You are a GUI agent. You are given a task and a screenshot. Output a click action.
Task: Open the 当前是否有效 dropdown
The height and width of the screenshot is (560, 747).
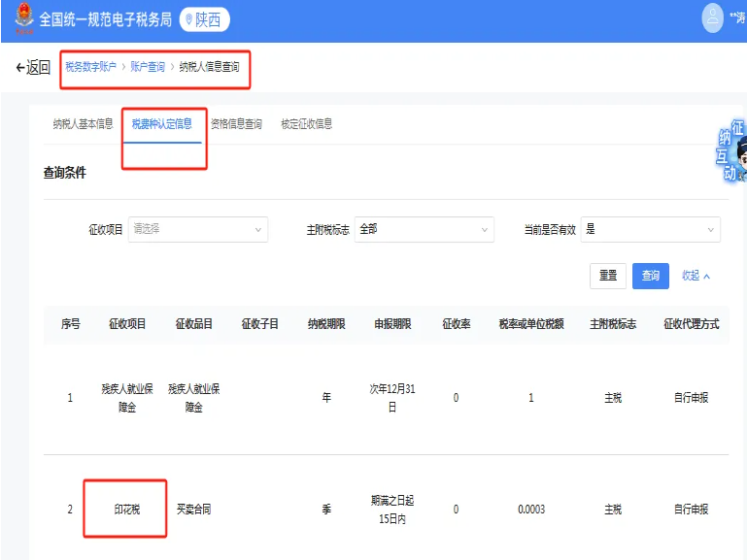pos(650,229)
